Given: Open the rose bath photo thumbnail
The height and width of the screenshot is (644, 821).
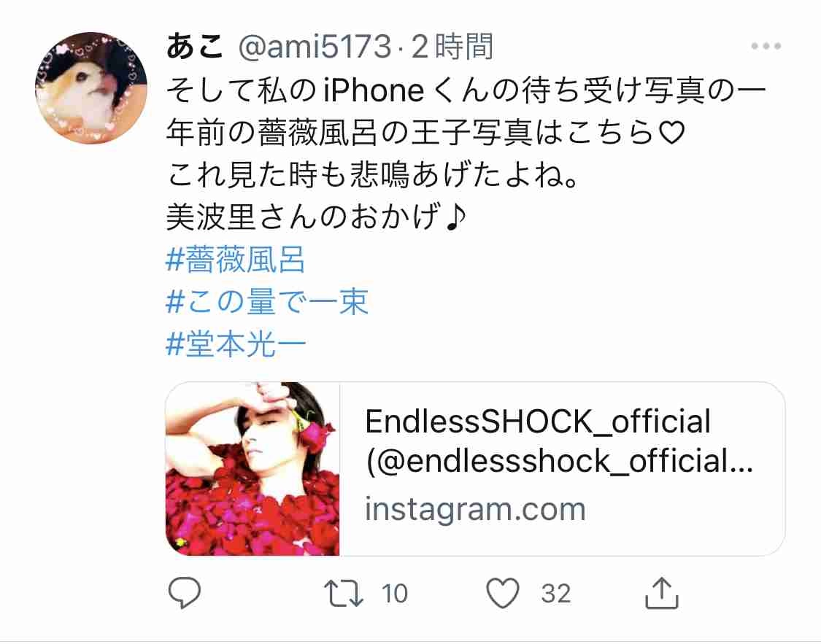Looking at the screenshot, I should click(x=253, y=469).
